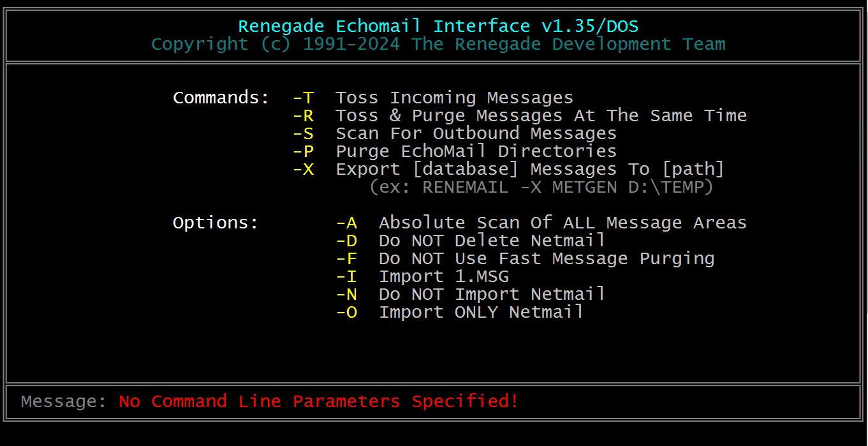
Task: Click the -D Do NOT Delete Netmail option
Action: (x=471, y=241)
